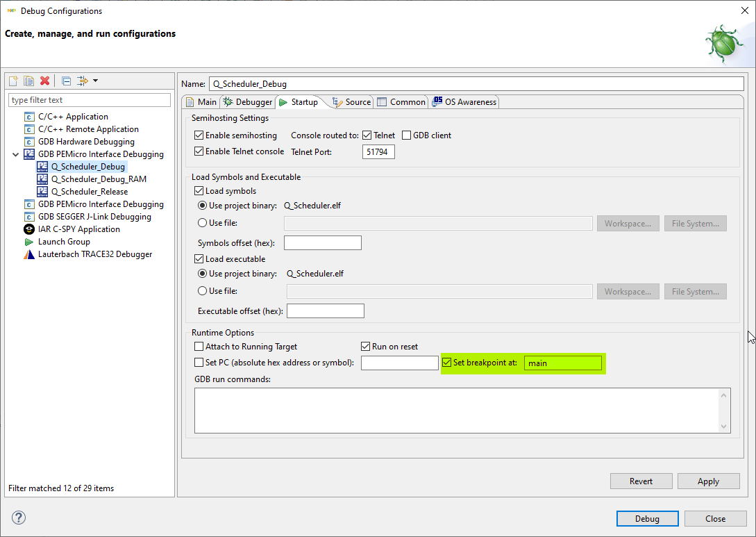
Task: Delete the selected launch configuration
Action: point(44,80)
